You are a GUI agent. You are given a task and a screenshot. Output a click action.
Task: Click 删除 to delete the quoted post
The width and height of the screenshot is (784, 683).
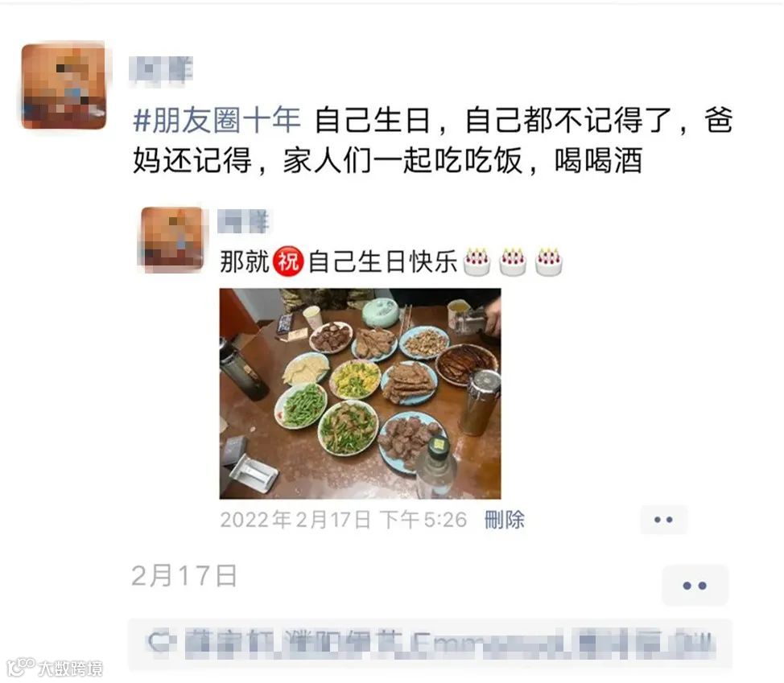pos(505,520)
